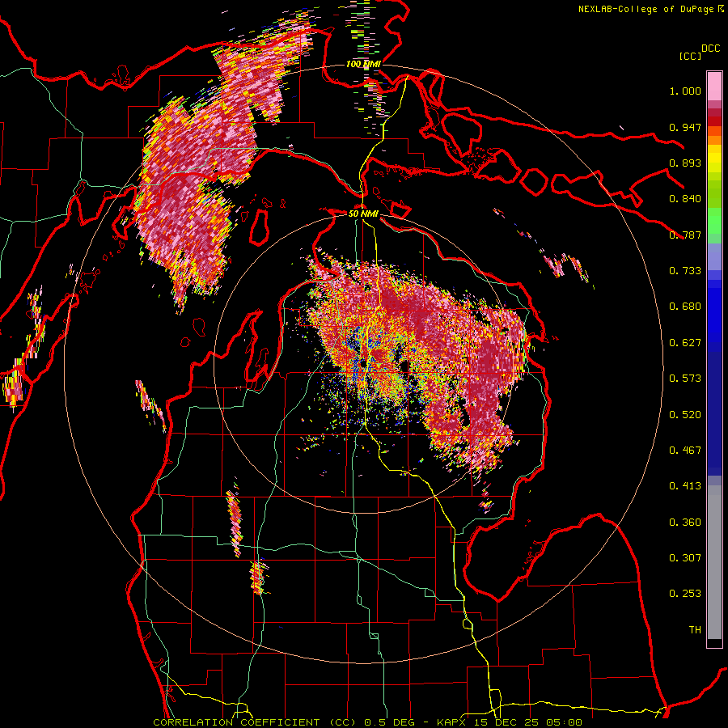Select the 0.947 scale value

[x=685, y=127]
